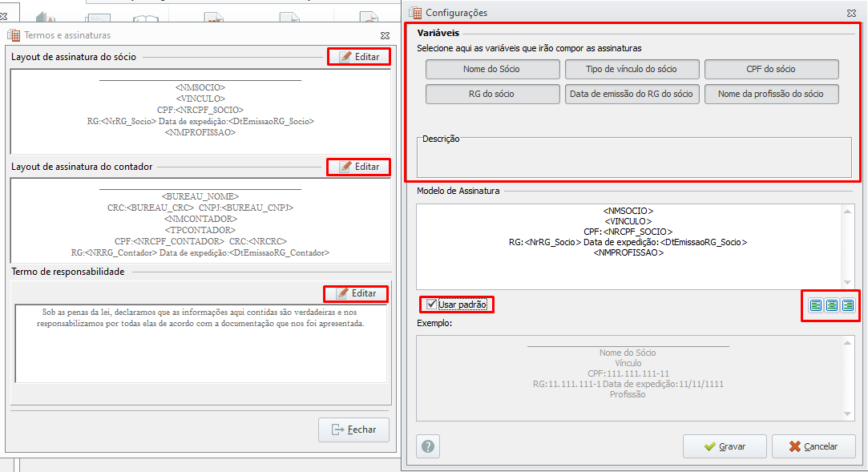Click Profissão in the Exemplo preview

click(628, 394)
